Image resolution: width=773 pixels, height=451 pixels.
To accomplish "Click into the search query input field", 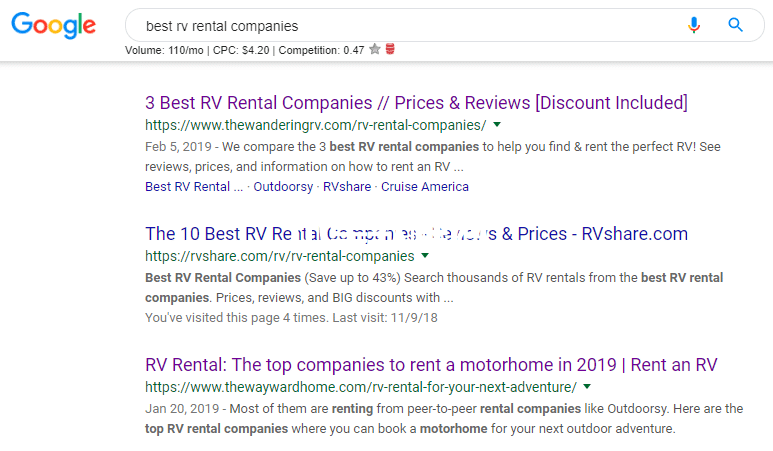I will 400,26.
